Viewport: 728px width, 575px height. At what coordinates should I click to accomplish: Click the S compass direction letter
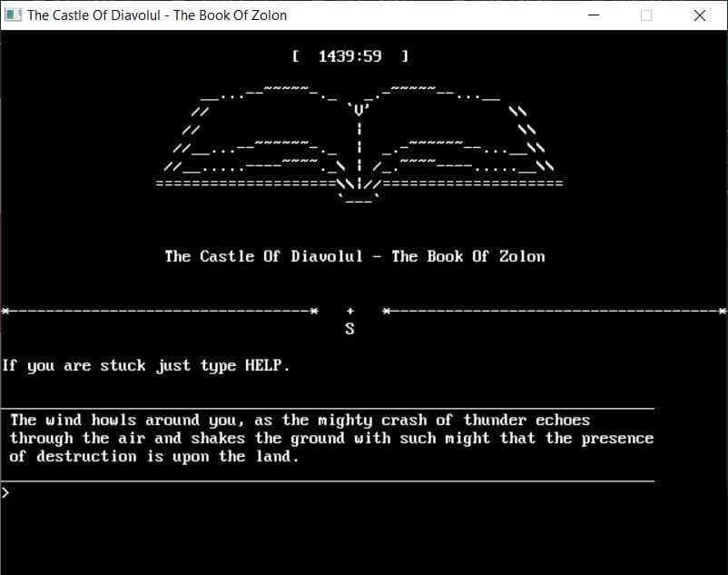(x=350, y=329)
